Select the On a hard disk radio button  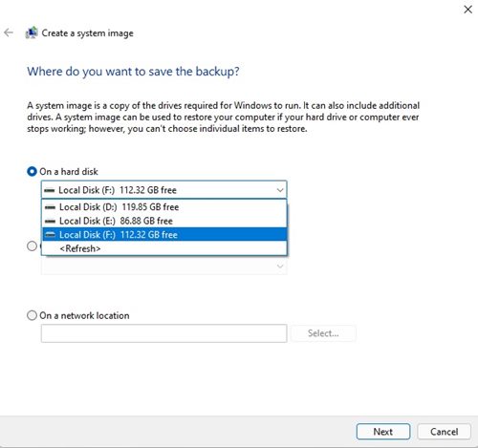(32, 172)
